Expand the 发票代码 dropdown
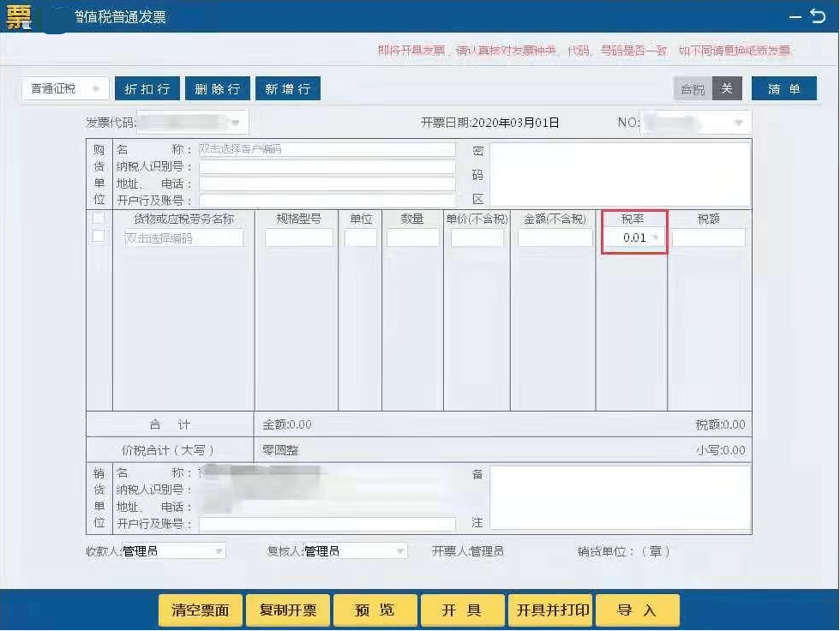The height and width of the screenshot is (631, 840). [235, 123]
